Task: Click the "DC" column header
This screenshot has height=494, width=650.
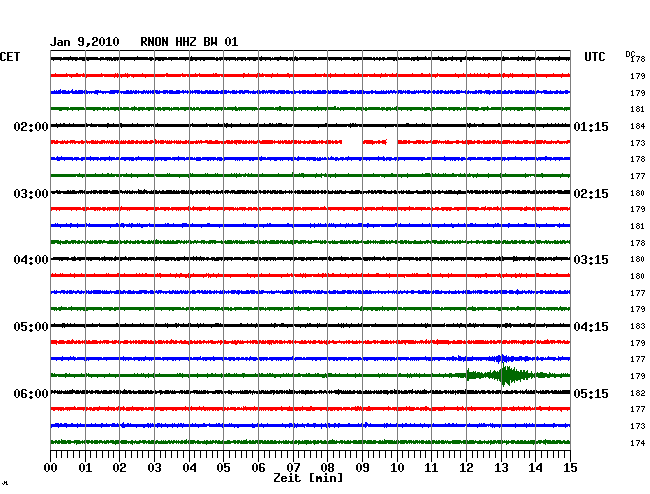Action: pyautogui.click(x=630, y=54)
